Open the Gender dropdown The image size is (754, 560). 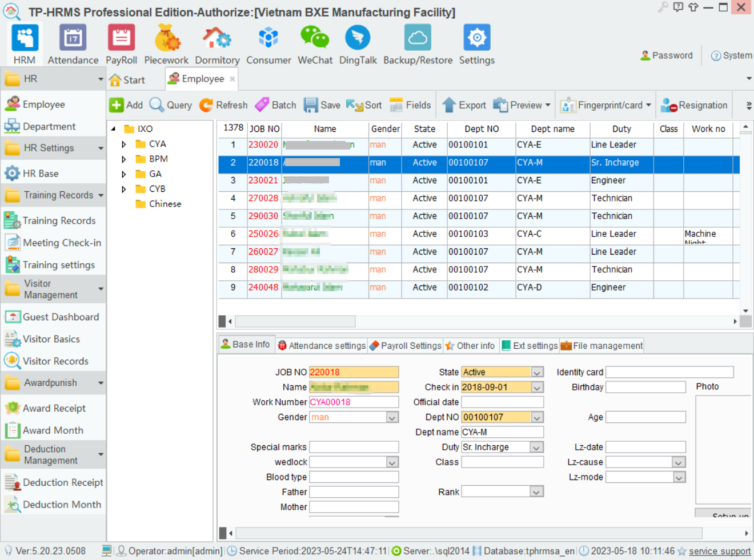click(392, 417)
